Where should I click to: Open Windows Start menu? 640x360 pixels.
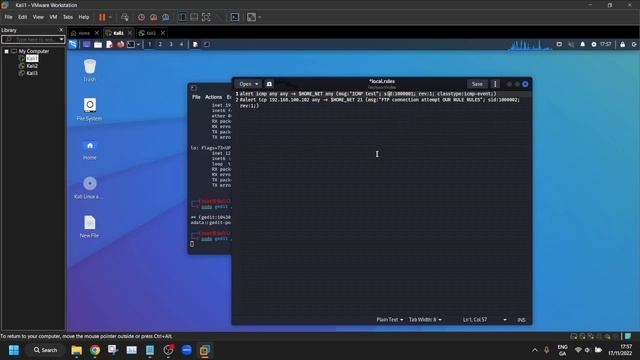click(14, 350)
